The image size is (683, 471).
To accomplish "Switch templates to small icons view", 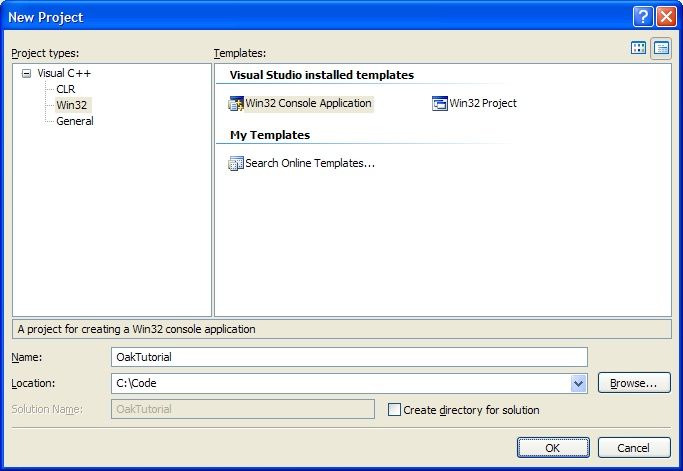I will [661, 48].
